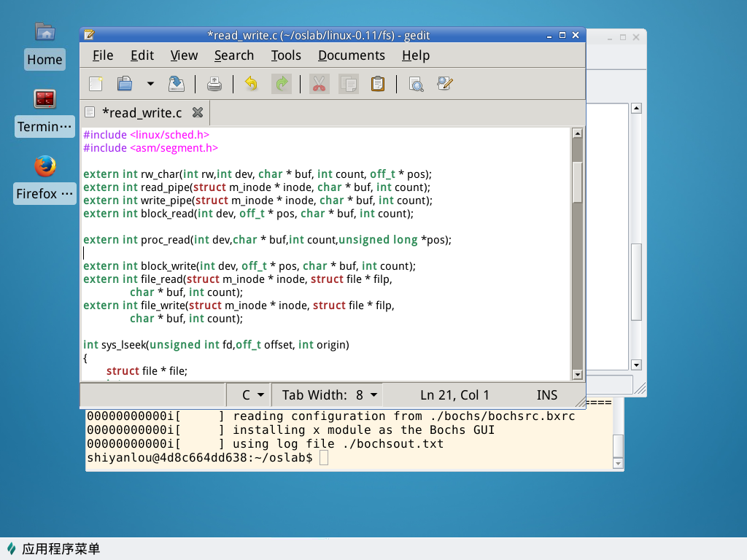Viewport: 747px width, 560px height.
Task: Save the current file using toolbar icon
Action: (176, 84)
